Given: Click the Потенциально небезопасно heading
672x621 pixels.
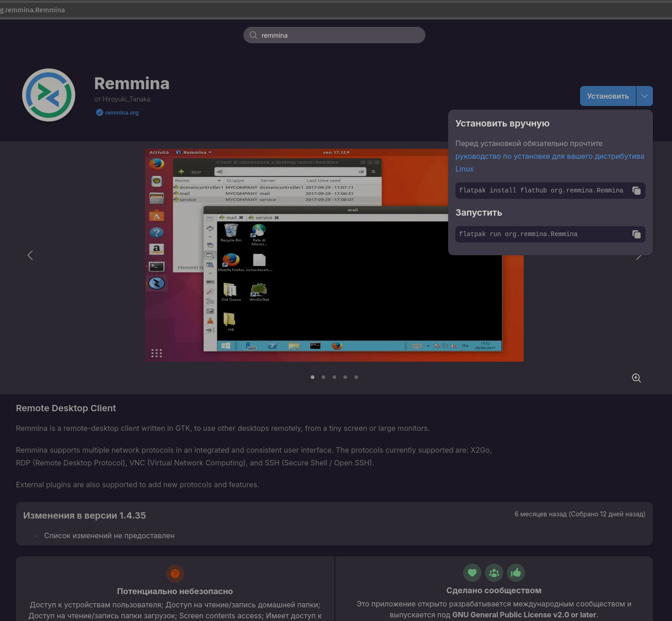Looking at the screenshot, I should pyautogui.click(x=175, y=591).
